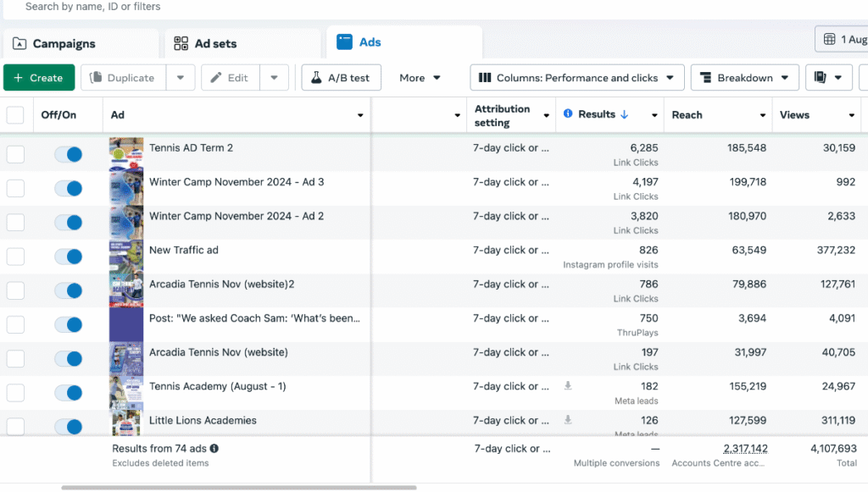Expand the Breakdown dropdown
Image resolution: width=868 pixels, height=492 pixels.
745,78
